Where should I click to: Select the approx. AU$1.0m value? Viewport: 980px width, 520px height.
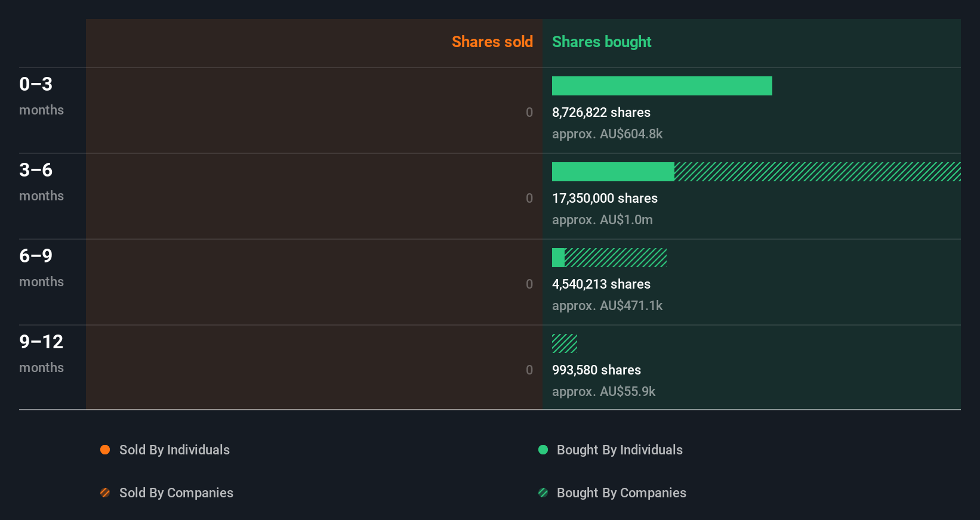[602, 220]
